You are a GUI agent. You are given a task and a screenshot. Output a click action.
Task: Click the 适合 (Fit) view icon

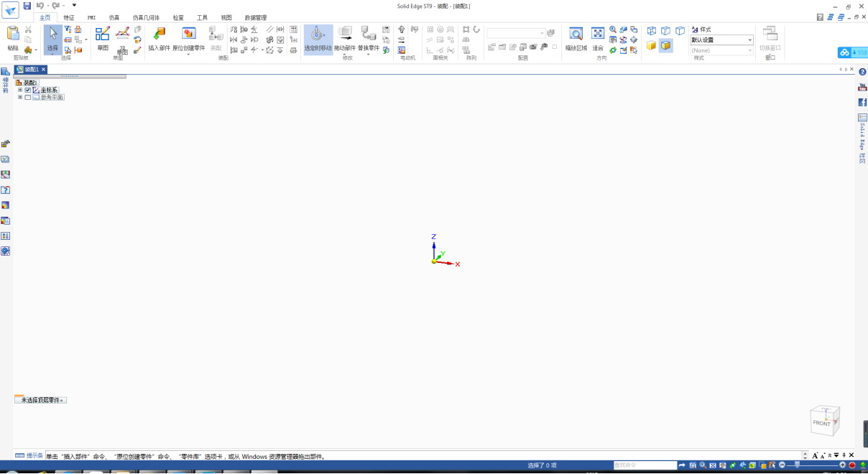[598, 34]
